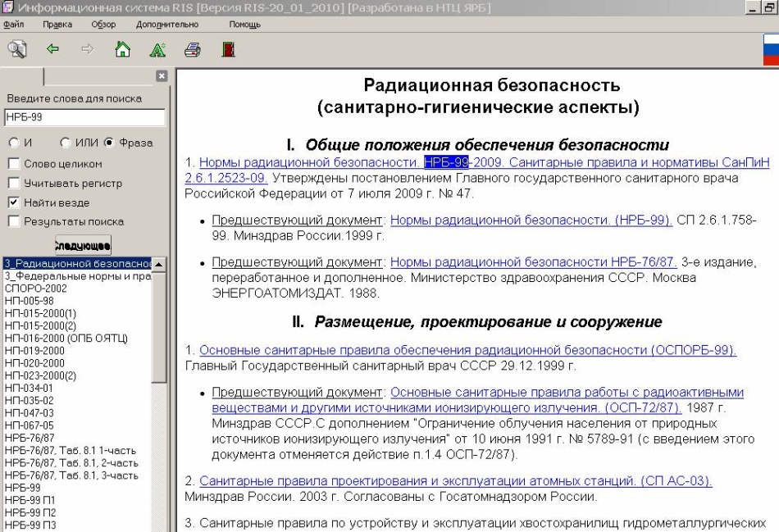Click first Предшествующий документ label, НРБ-99 bullet
Viewport: 779px width, 532px height.
(297, 220)
